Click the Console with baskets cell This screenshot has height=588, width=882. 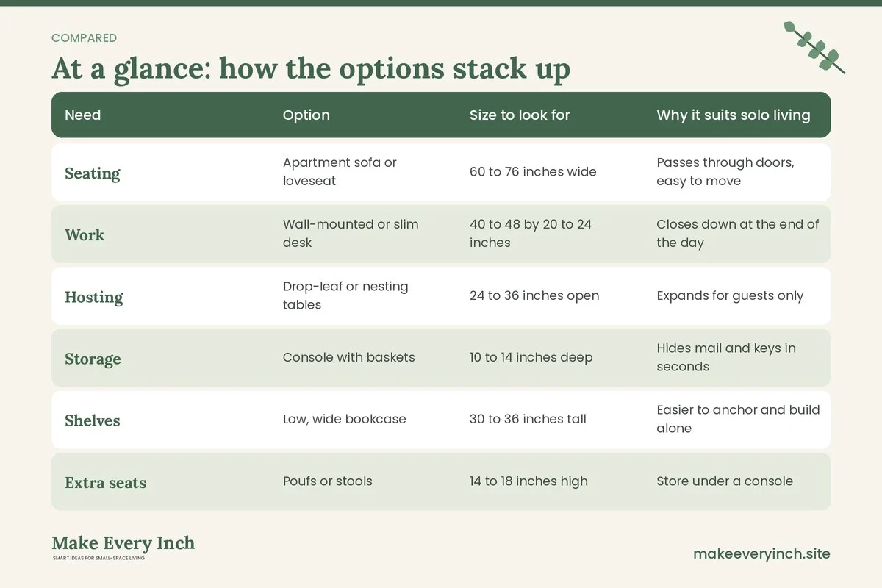click(x=349, y=357)
